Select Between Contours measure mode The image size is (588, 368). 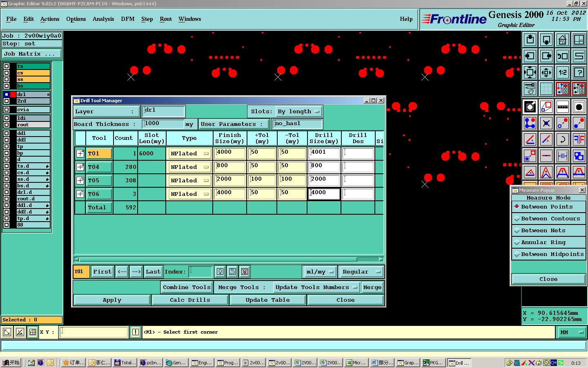(x=549, y=219)
